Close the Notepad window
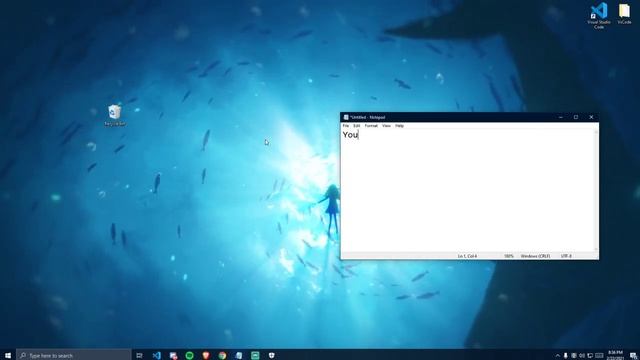The width and height of the screenshot is (640, 360). [591, 117]
